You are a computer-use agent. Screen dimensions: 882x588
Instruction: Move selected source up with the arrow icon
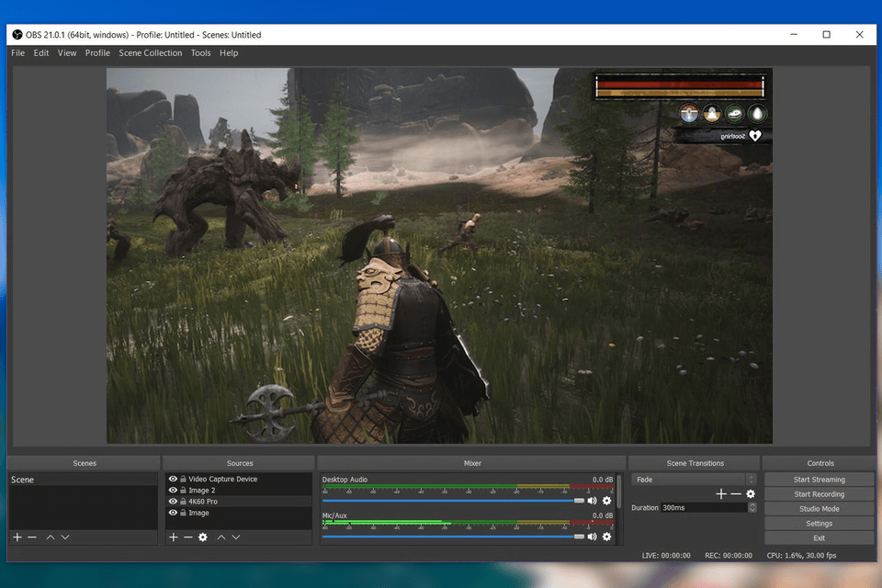(220, 537)
